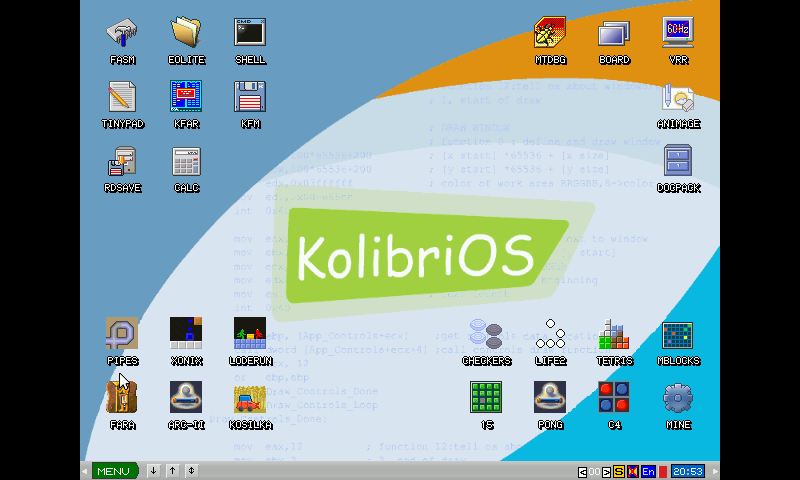Click the left arrow next to 00
Viewport: 800px width, 480px height.
coord(583,471)
